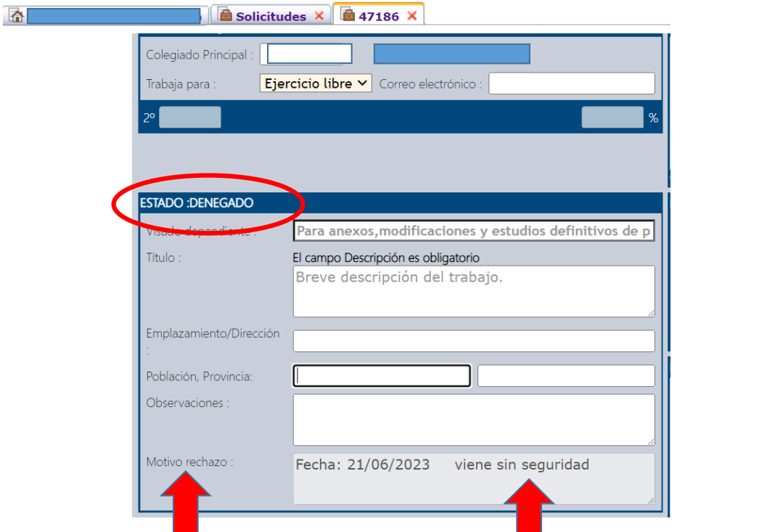Grab the Título text area resize handle
This screenshot has height=532, width=759.
[651, 313]
